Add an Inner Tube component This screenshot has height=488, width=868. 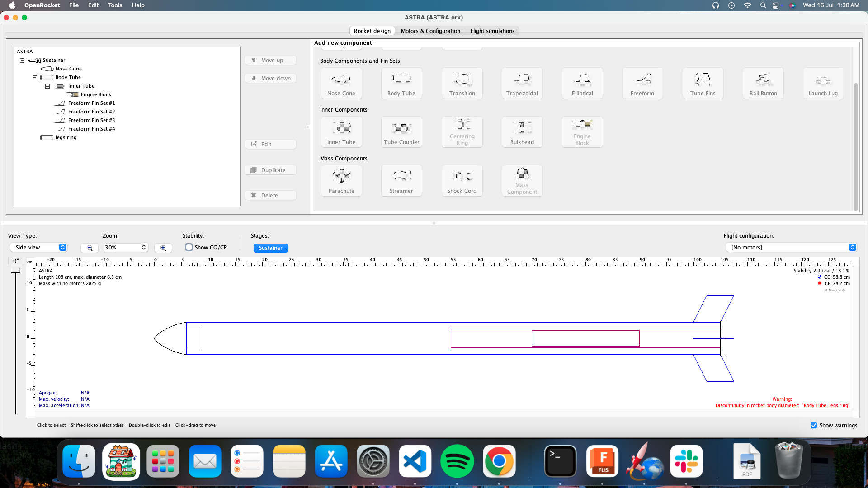coord(341,132)
